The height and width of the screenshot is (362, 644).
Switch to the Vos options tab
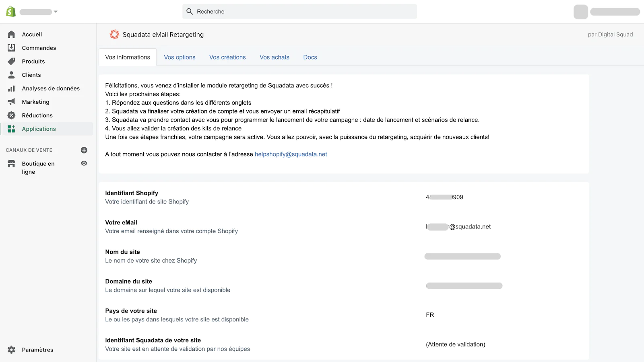(x=180, y=57)
